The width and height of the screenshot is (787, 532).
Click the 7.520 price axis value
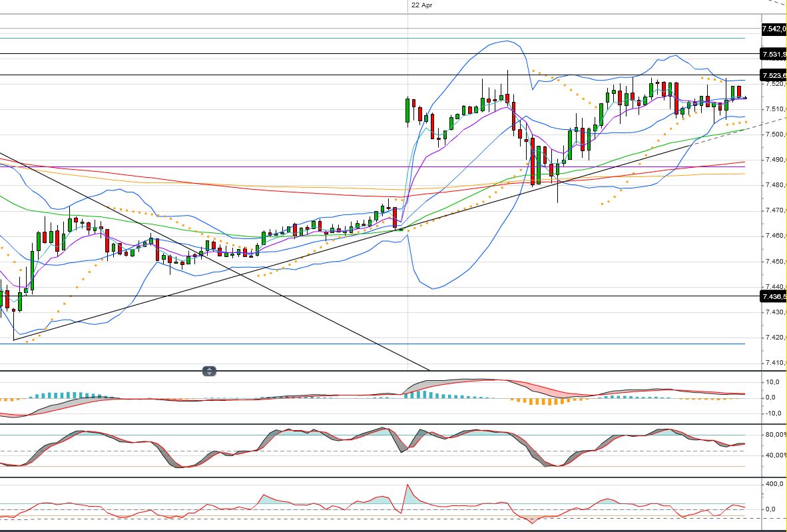coord(776,84)
